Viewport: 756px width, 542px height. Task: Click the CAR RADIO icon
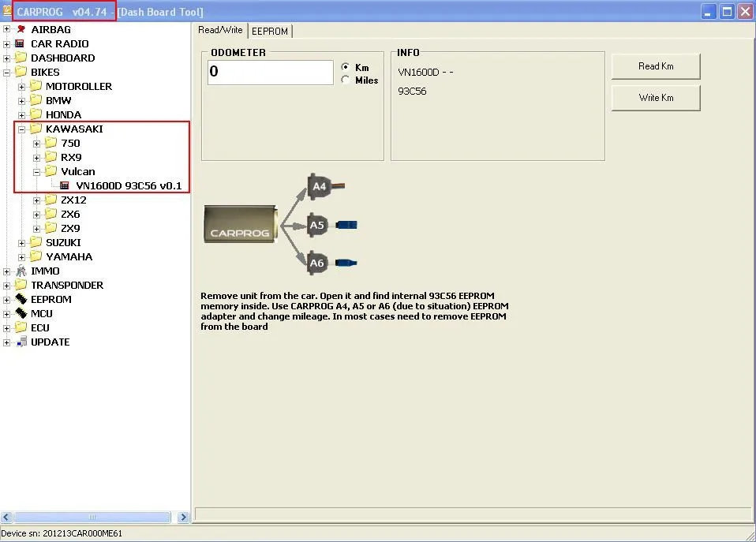pyautogui.click(x=20, y=43)
